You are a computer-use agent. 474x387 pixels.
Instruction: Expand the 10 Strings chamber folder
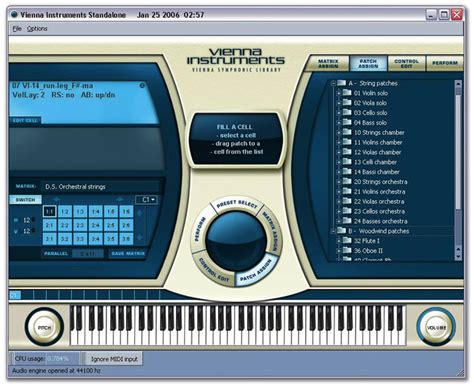pyautogui.click(x=339, y=133)
